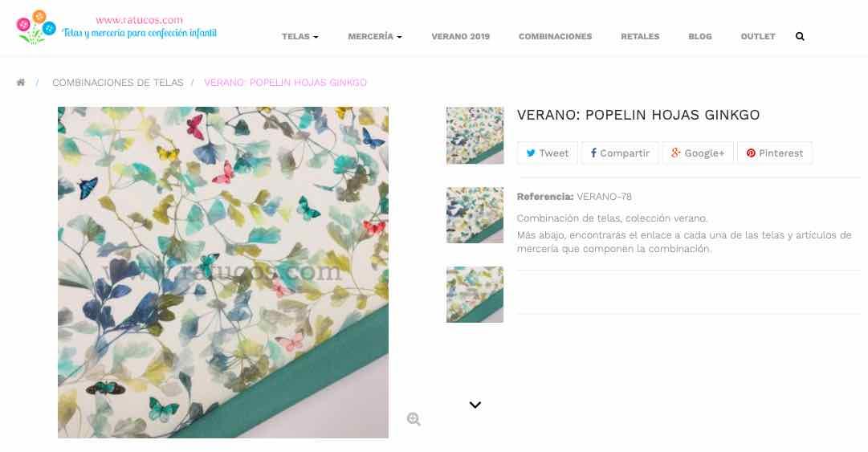The height and width of the screenshot is (452, 868).
Task: Go to the RETALES section
Action: 640,36
